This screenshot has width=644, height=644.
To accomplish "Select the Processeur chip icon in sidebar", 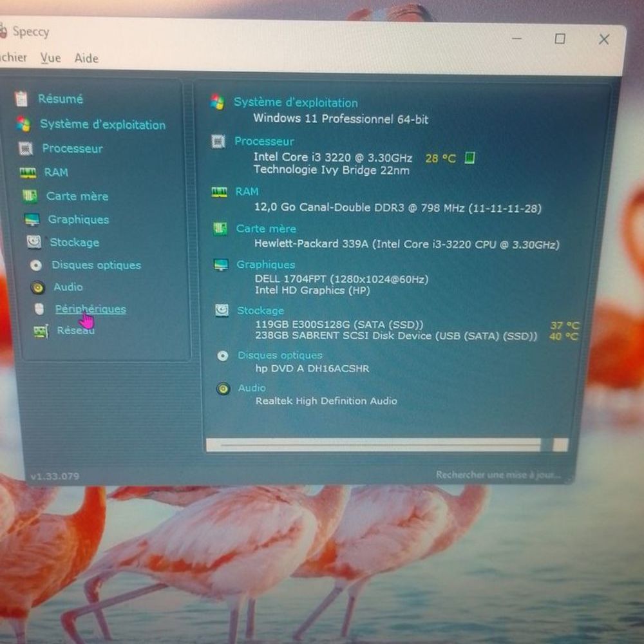I will click(x=26, y=149).
